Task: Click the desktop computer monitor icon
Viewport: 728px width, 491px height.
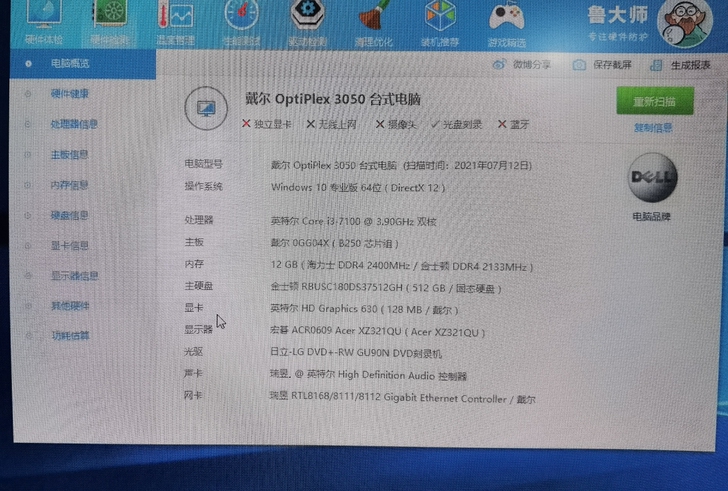Action: coord(206,108)
